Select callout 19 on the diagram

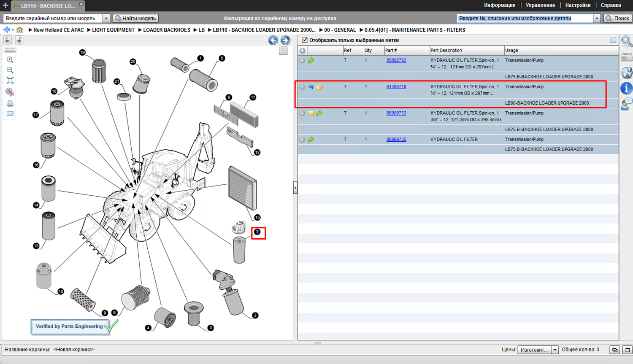pos(82,53)
